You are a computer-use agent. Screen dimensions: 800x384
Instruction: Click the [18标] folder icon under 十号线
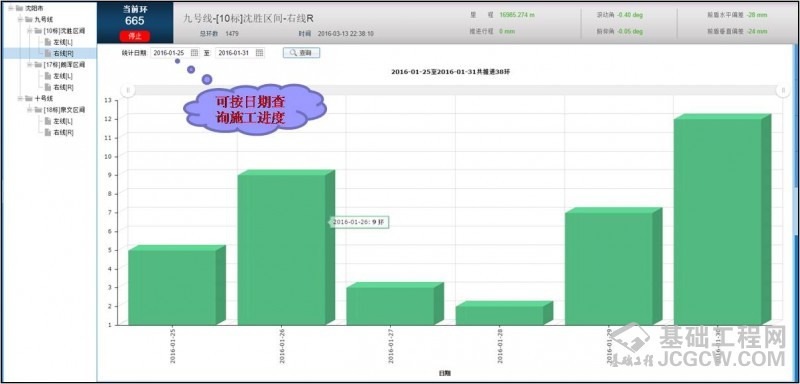click(x=38, y=110)
